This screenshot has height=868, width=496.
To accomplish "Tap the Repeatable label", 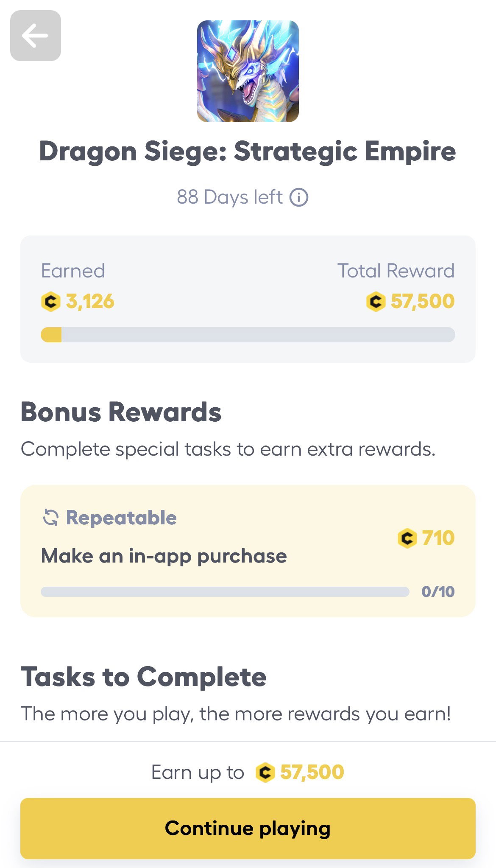I will [x=121, y=518].
